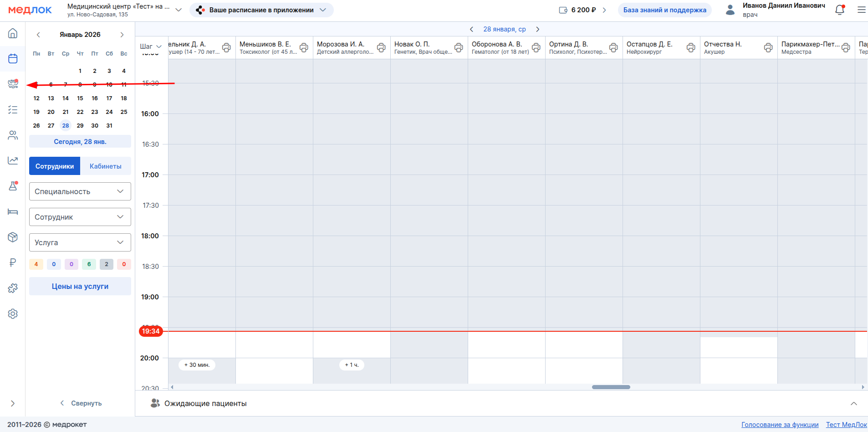Open the Услуга dropdown
Viewport: 868px width, 432px height.
pyautogui.click(x=80, y=242)
